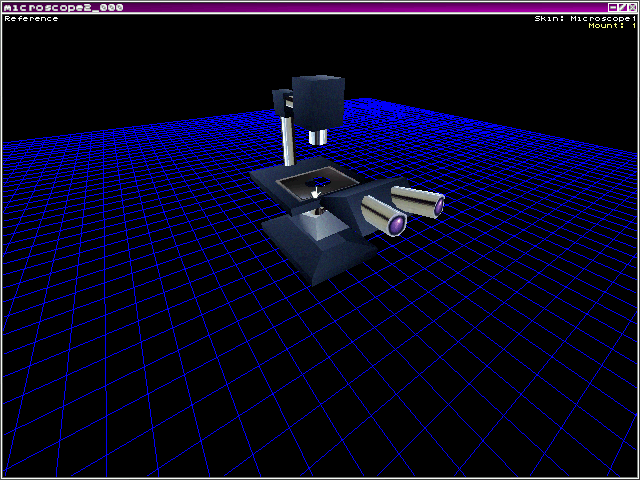Click the microscope's front eyepiece lens
The width and height of the screenshot is (640, 480).
(x=396, y=226)
